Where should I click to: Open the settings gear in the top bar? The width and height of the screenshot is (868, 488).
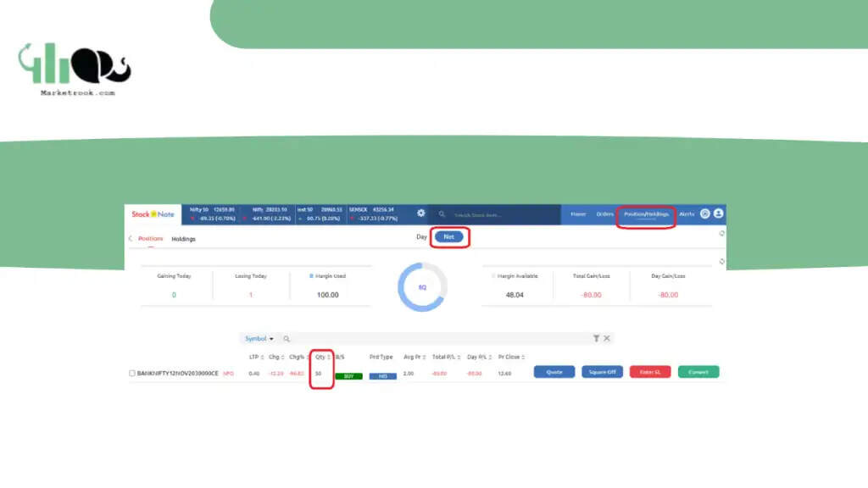click(x=420, y=213)
